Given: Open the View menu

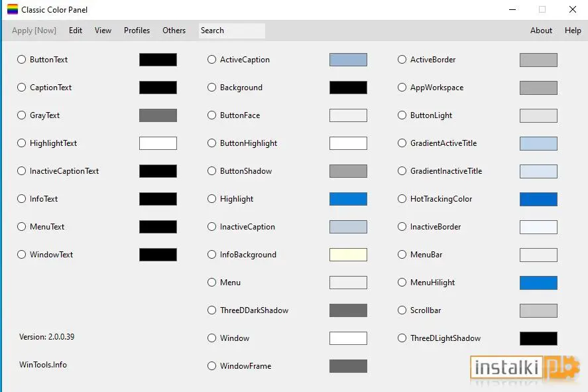Looking at the screenshot, I should click(103, 31).
